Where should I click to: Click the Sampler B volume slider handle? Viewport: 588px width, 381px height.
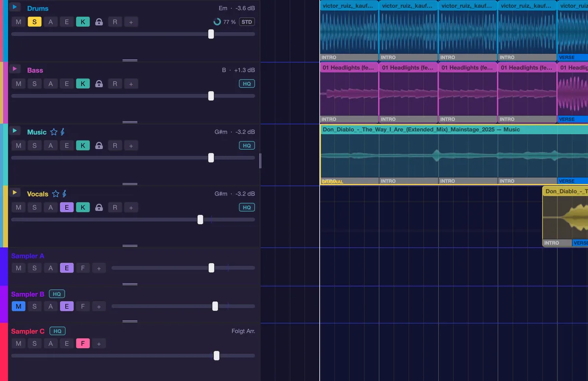pyautogui.click(x=215, y=306)
